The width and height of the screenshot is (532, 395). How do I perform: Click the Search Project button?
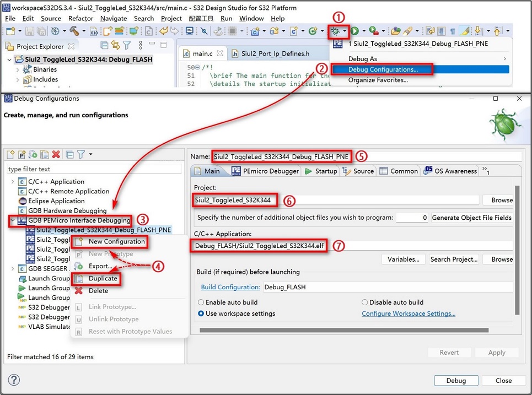coord(454,259)
